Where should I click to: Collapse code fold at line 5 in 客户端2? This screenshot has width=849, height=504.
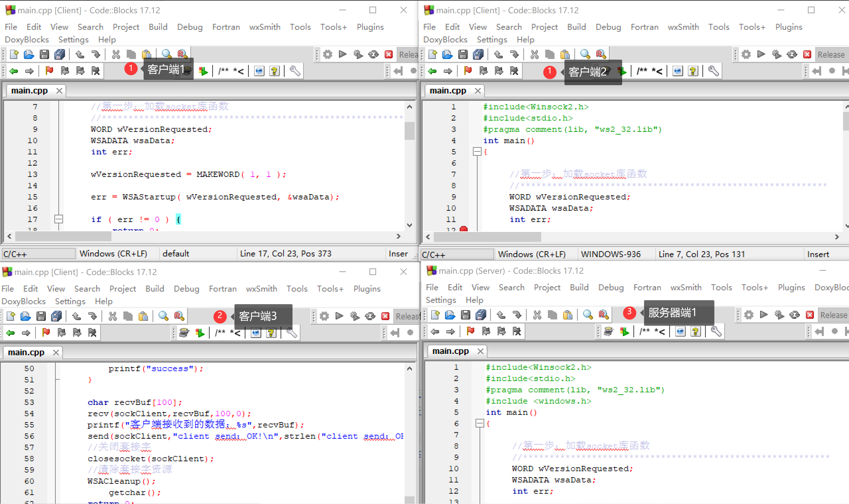point(477,151)
